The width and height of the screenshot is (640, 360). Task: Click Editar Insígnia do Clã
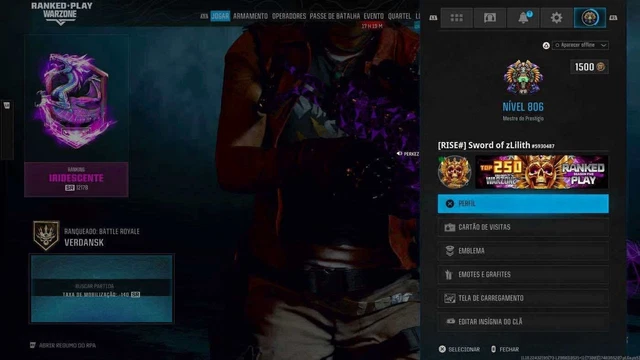point(523,322)
